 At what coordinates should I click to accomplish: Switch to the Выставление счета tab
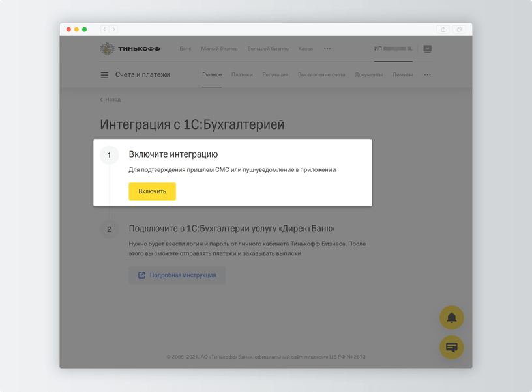(x=321, y=74)
